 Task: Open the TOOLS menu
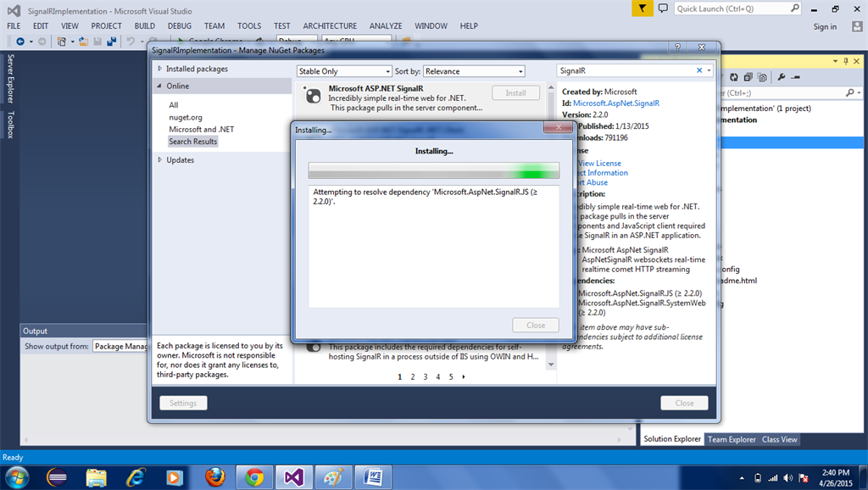click(249, 25)
